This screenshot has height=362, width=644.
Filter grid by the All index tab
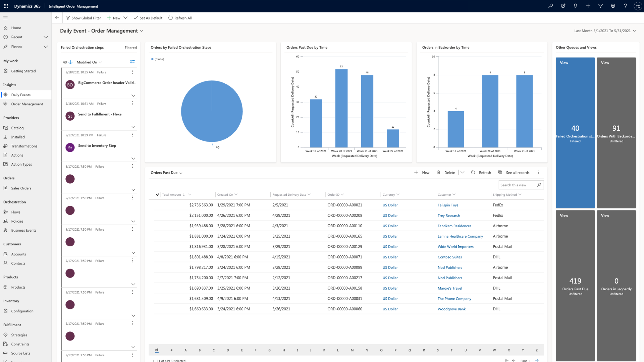coord(157,350)
